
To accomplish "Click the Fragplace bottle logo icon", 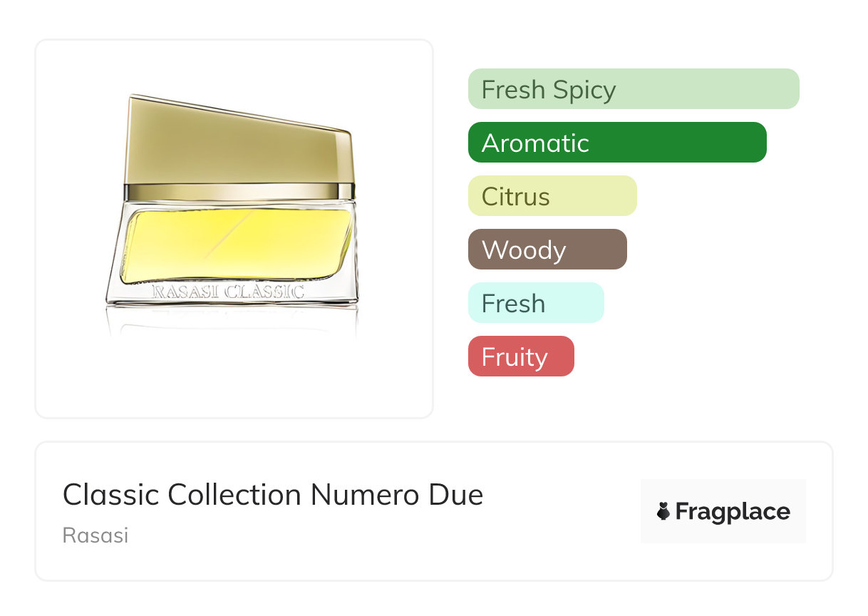I will point(663,512).
